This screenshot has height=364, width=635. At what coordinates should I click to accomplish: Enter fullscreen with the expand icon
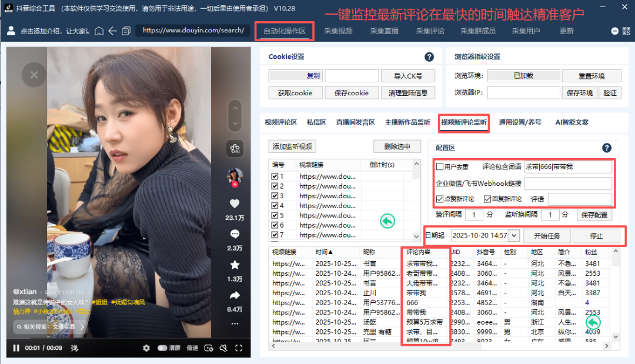tap(239, 348)
